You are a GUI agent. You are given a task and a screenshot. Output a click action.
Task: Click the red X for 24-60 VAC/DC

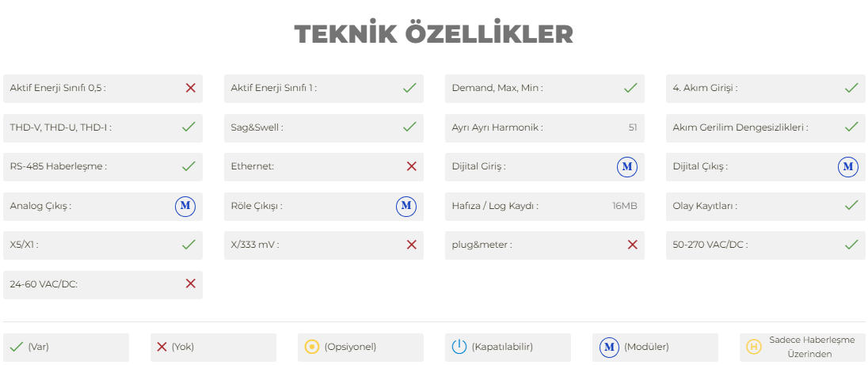coord(190,283)
